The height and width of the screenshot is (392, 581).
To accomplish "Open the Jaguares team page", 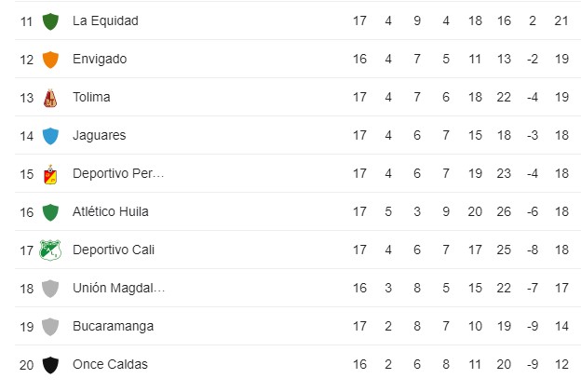I will (x=100, y=135).
